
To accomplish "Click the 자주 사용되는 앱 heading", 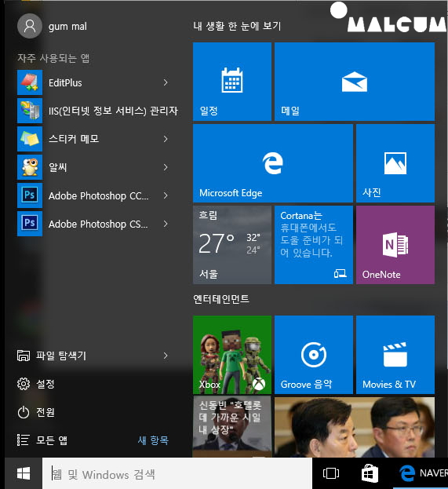I will [x=53, y=58].
